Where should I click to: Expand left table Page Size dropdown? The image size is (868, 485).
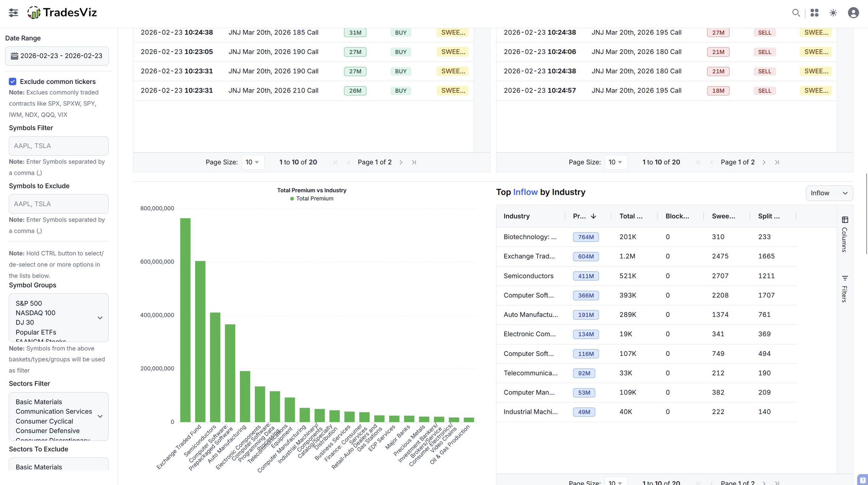point(253,162)
